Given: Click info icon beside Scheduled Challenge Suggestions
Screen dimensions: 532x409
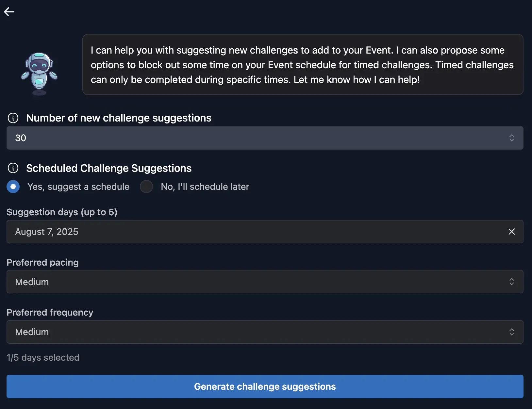Looking at the screenshot, I should point(13,168).
